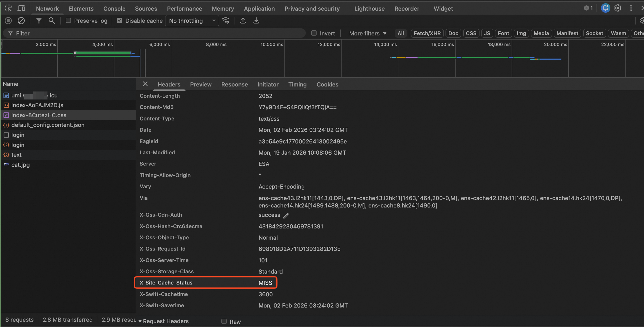The width and height of the screenshot is (644, 327).
Task: Open network conditions wifi icon
Action: click(226, 21)
